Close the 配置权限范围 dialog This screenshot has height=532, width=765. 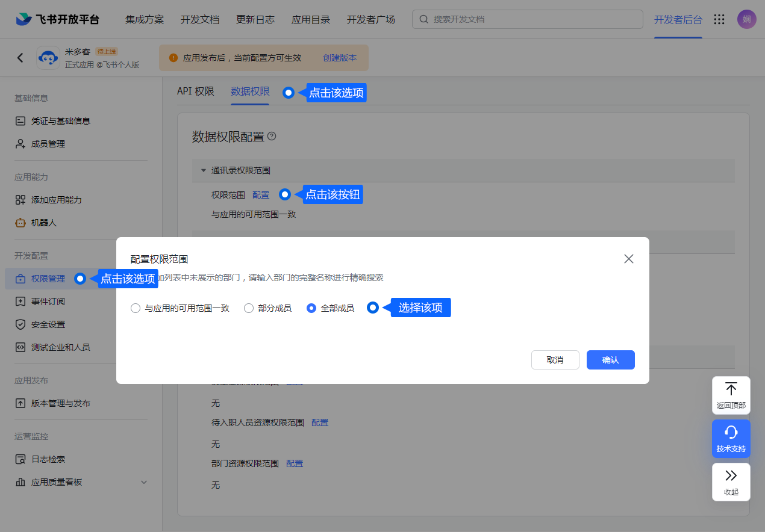click(629, 259)
